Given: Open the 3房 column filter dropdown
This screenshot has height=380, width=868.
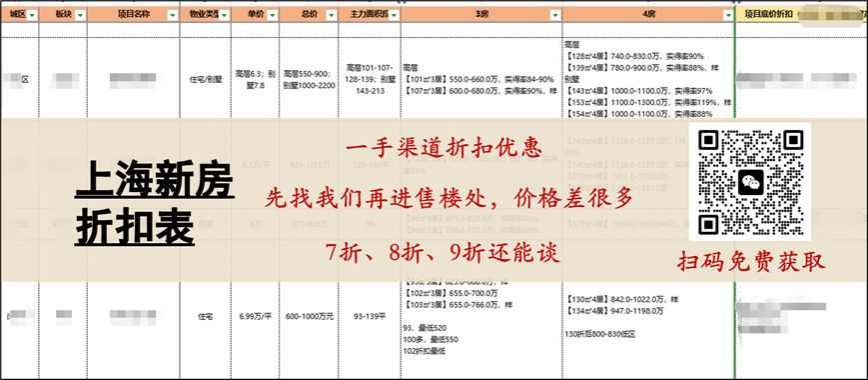Looking at the screenshot, I should pos(554,16).
